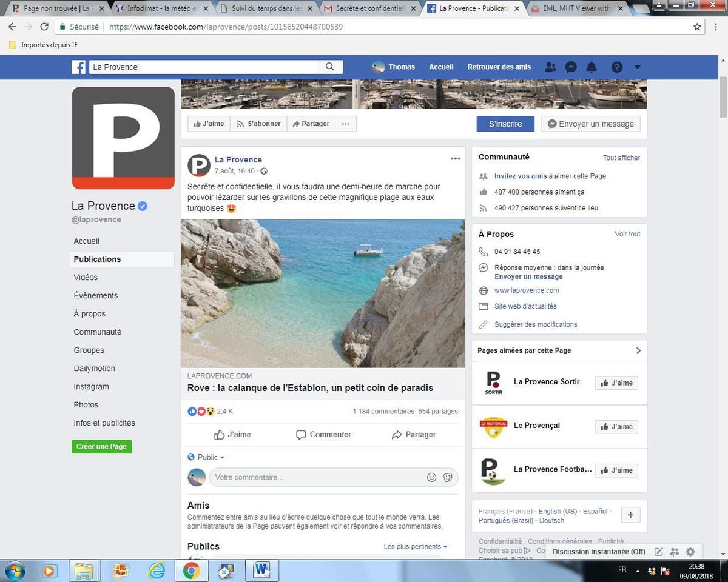Open quick help question mark icon
728x582 pixels.
(617, 67)
